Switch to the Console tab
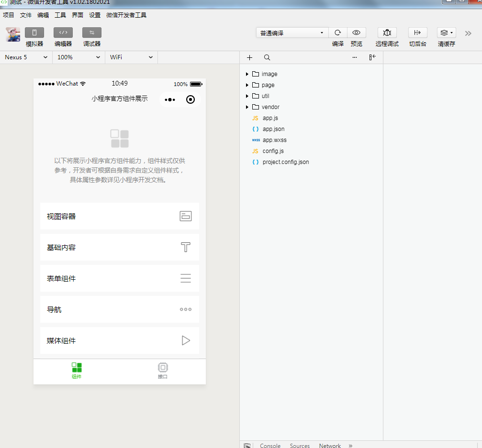 pyautogui.click(x=270, y=446)
